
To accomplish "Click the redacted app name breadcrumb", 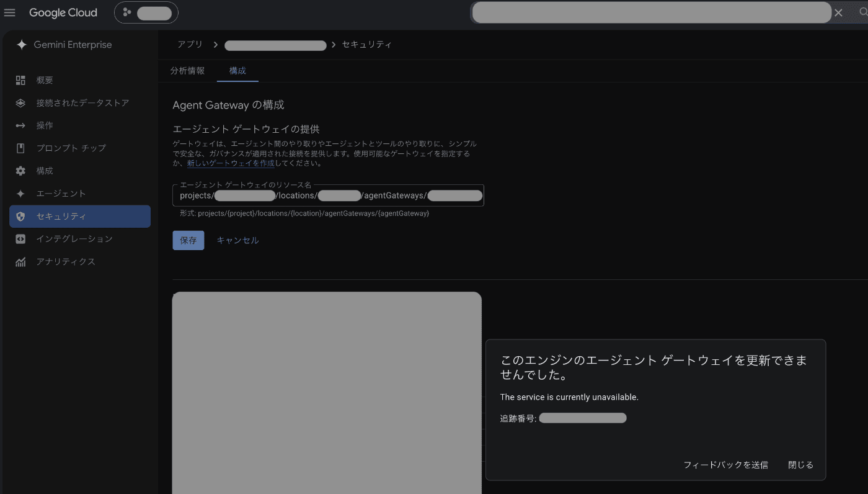I will [275, 45].
